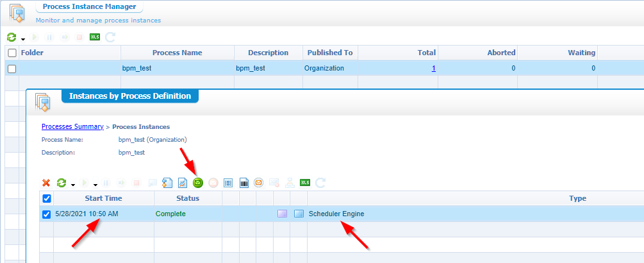Image resolution: width=644 pixels, height=263 pixels.
Task: Open dropdown arrow beside the instances play icon
Action: pos(95,185)
